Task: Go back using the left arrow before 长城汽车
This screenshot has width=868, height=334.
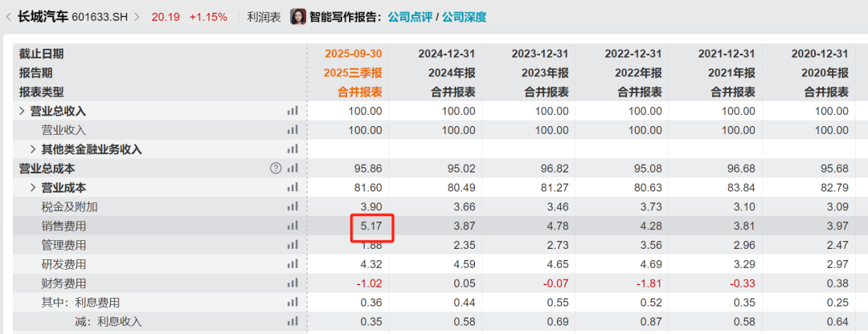Action: click(8, 17)
